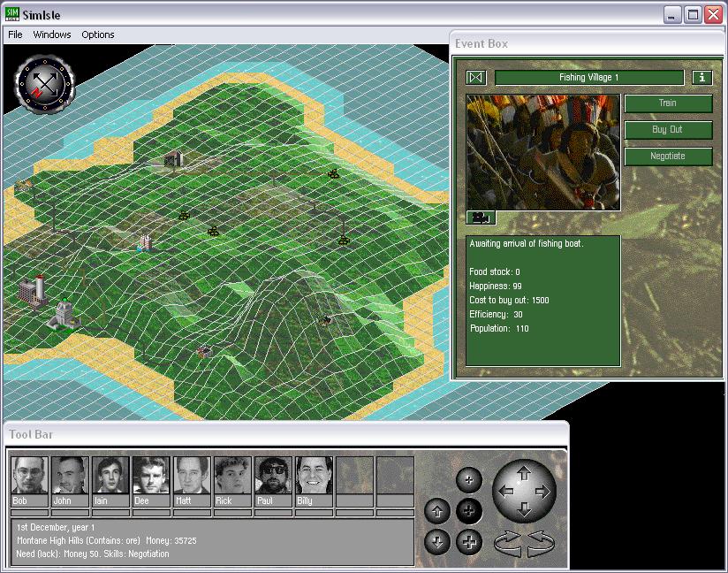Click the 'Cost to buy out: 1500' line
728x573 pixels.
pyautogui.click(x=509, y=301)
